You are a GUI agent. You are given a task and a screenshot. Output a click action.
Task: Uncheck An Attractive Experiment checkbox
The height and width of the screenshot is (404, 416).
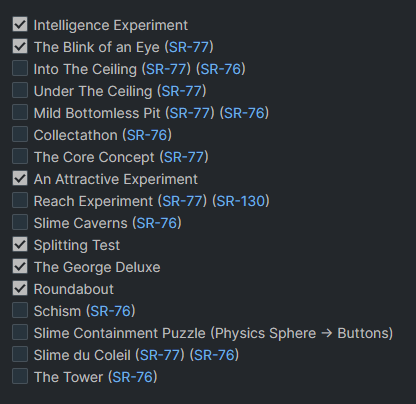pyautogui.click(x=20, y=178)
